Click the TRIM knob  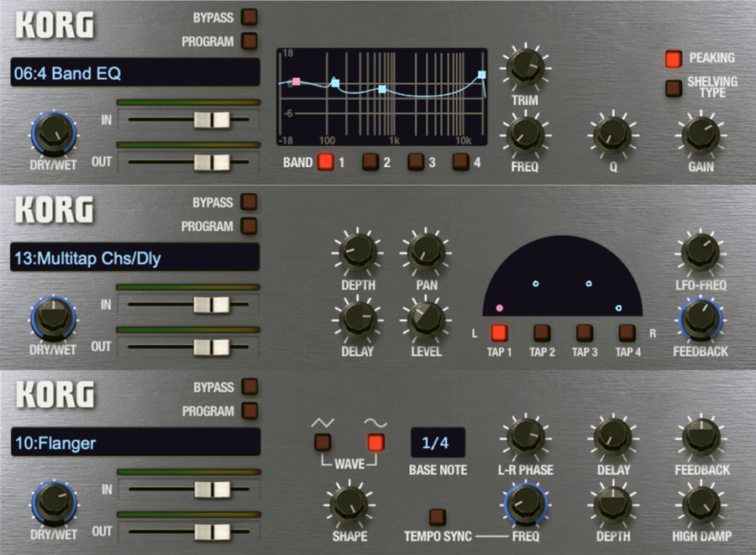point(526,67)
